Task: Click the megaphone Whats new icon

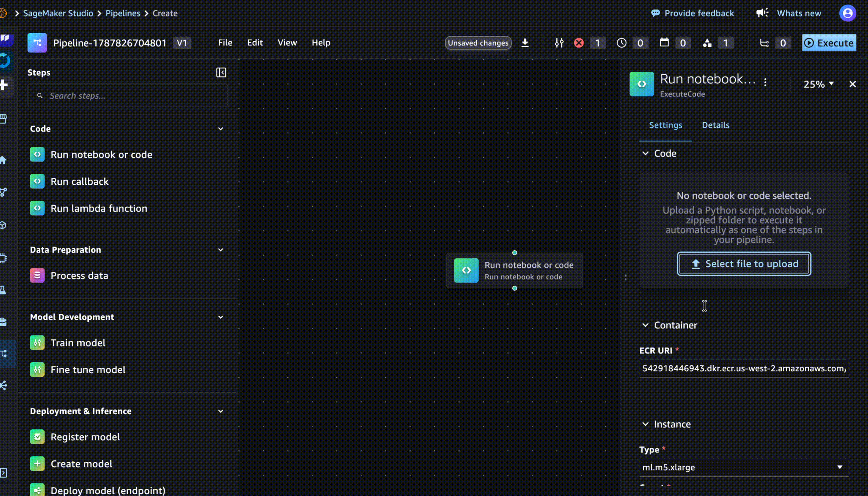Action: pos(762,13)
